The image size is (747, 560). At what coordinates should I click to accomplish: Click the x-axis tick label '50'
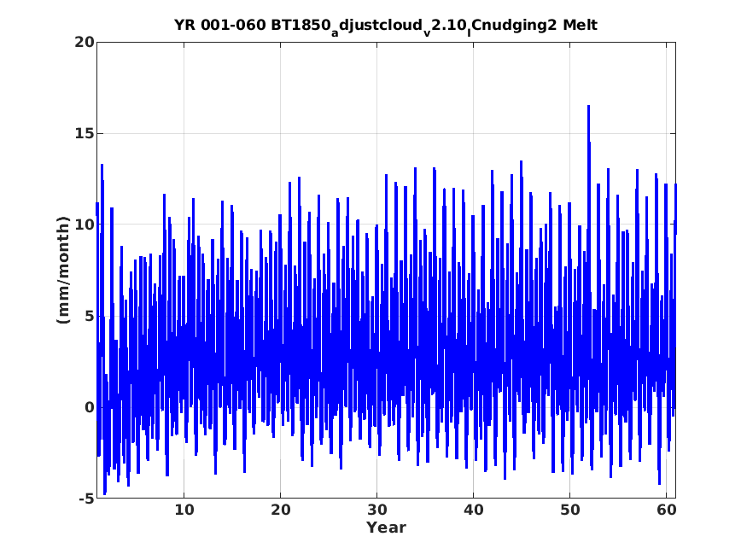point(569,510)
